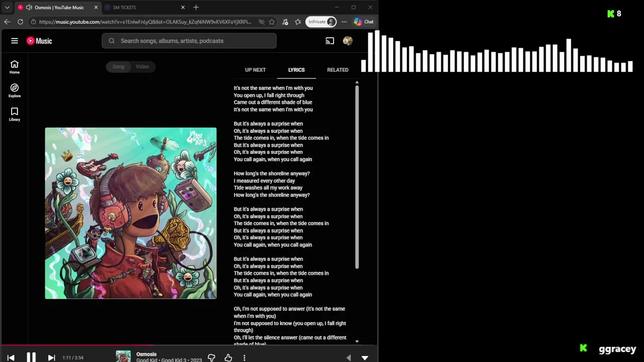
Task: Open the media control music-note icon in browser toolbar
Action: 285,22
